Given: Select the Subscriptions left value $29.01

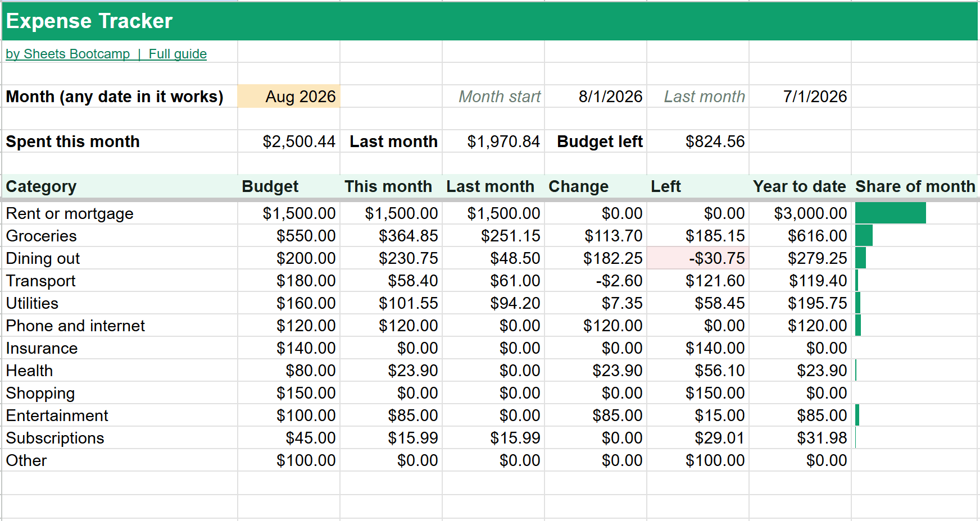Looking at the screenshot, I should [x=698, y=438].
